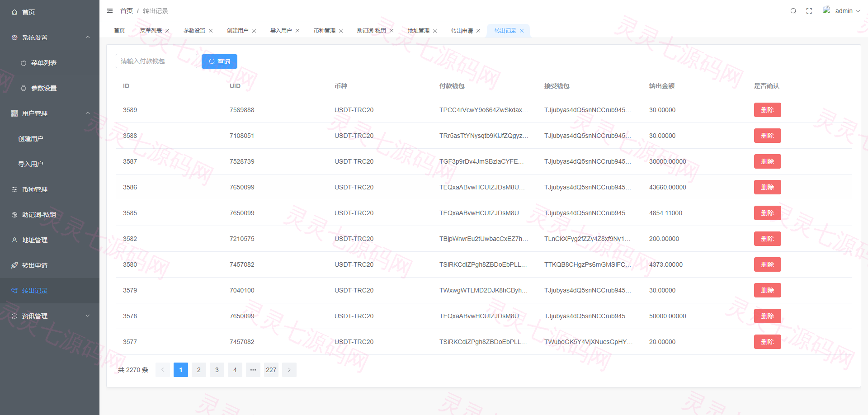
Task: Close the 地址管理 tab
Action: coord(435,31)
